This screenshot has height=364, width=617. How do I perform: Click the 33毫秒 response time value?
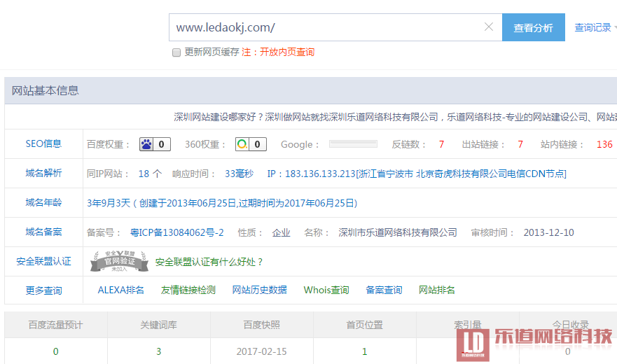tap(240, 174)
